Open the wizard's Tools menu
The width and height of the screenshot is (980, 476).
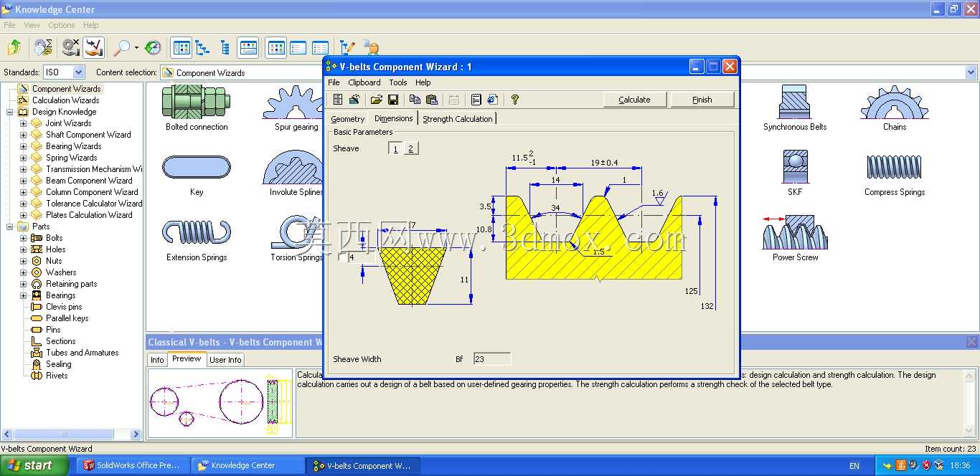[x=398, y=82]
